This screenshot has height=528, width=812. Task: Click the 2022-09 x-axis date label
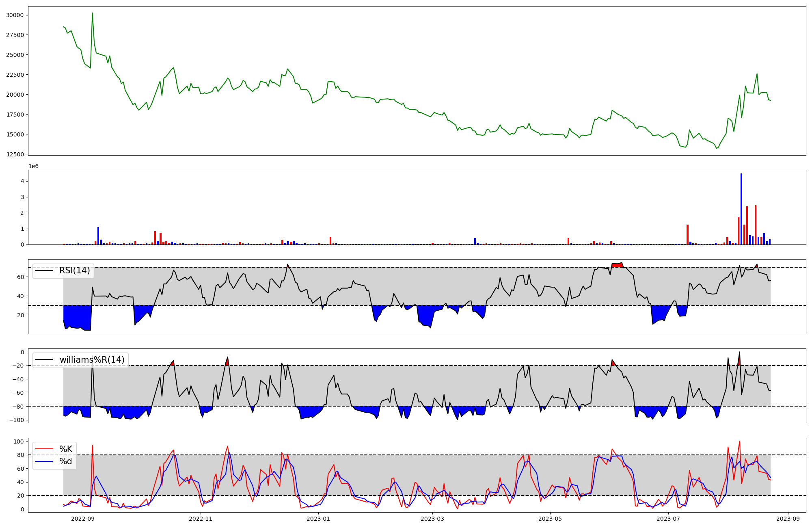click(x=83, y=519)
